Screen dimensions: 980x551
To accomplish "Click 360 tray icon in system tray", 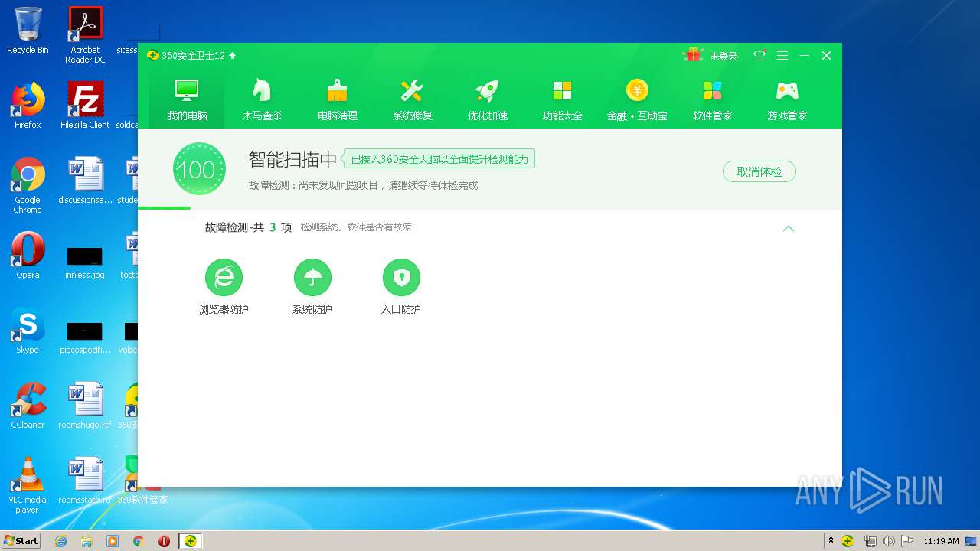I will coord(848,541).
